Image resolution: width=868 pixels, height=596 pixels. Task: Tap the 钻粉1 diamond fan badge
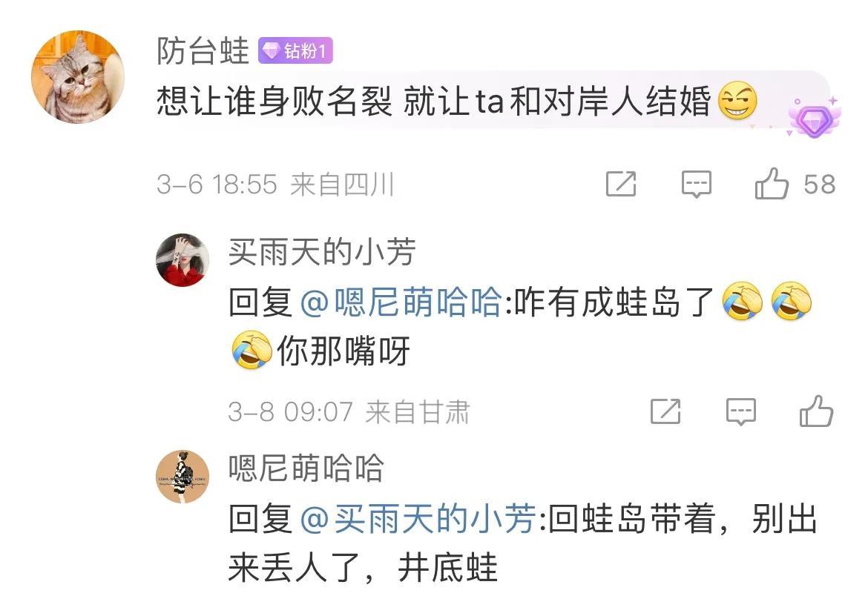pos(295,51)
